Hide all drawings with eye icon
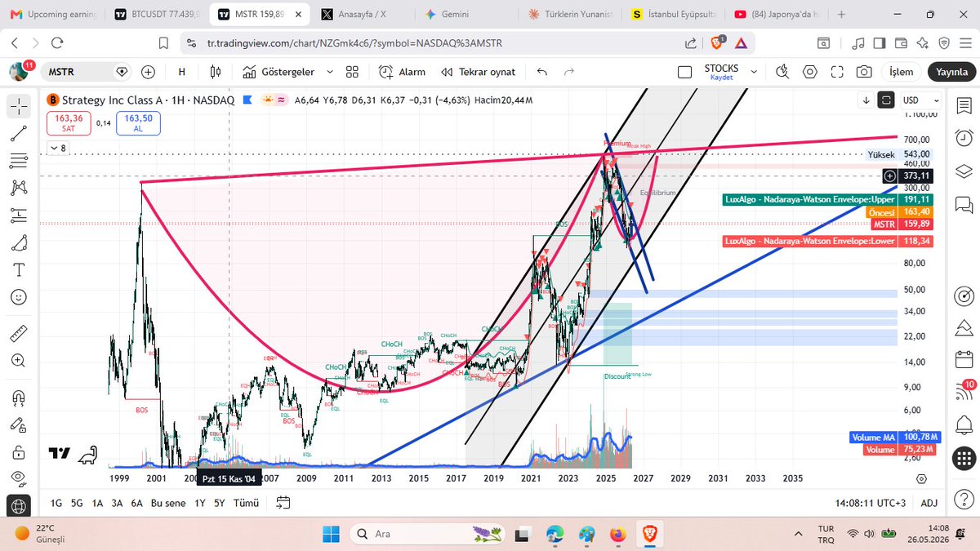This screenshot has width=980, height=551. coord(19,478)
